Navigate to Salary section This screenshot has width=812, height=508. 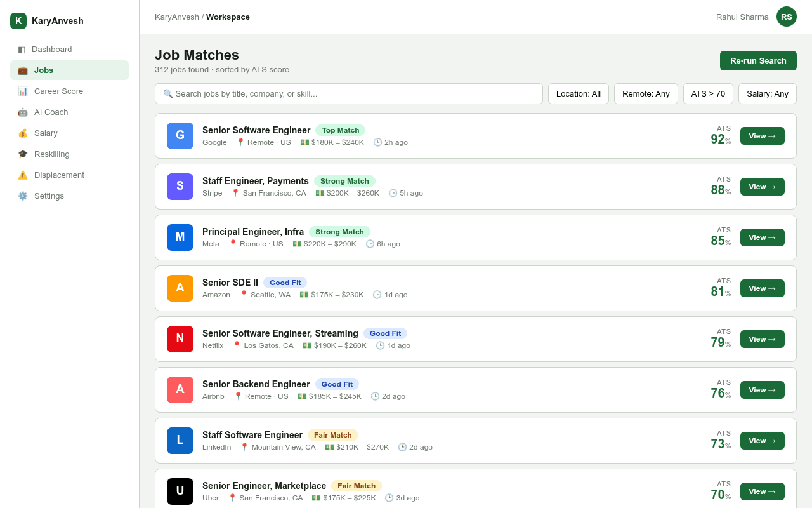coord(69,133)
